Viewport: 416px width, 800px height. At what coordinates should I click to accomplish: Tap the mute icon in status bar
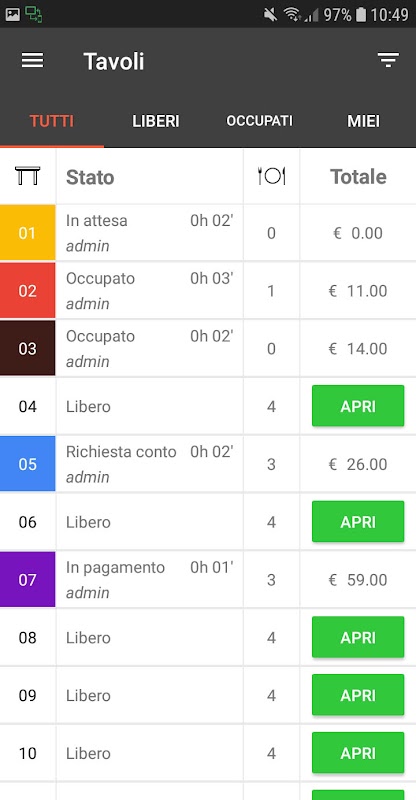(270, 14)
